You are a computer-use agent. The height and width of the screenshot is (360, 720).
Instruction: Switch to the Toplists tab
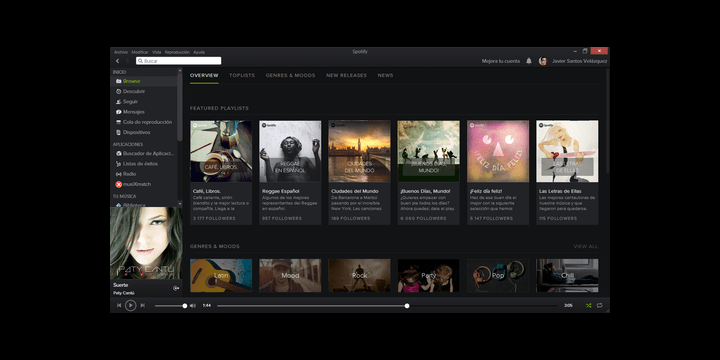coord(242,75)
